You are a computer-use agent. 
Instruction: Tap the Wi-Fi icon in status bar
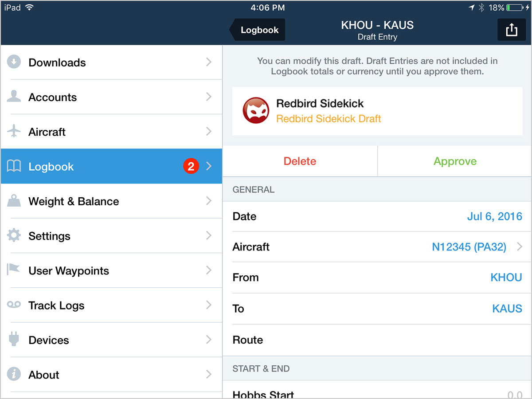click(x=29, y=8)
